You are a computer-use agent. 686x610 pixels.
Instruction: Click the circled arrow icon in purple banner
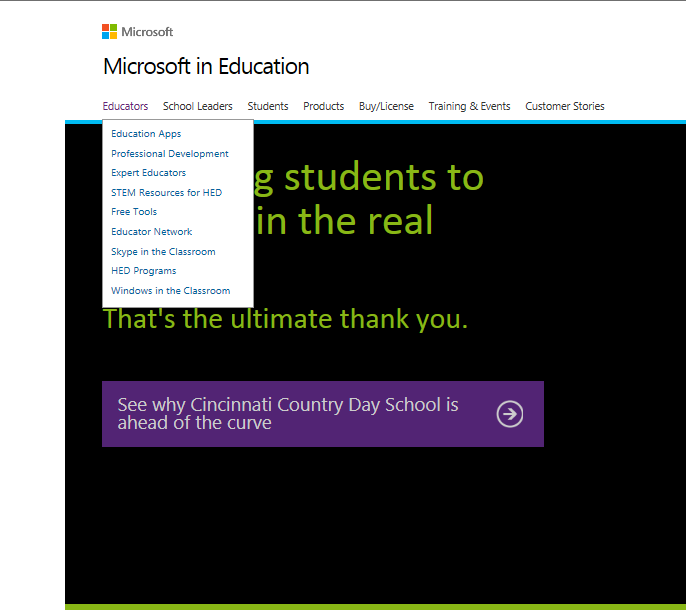(x=510, y=414)
